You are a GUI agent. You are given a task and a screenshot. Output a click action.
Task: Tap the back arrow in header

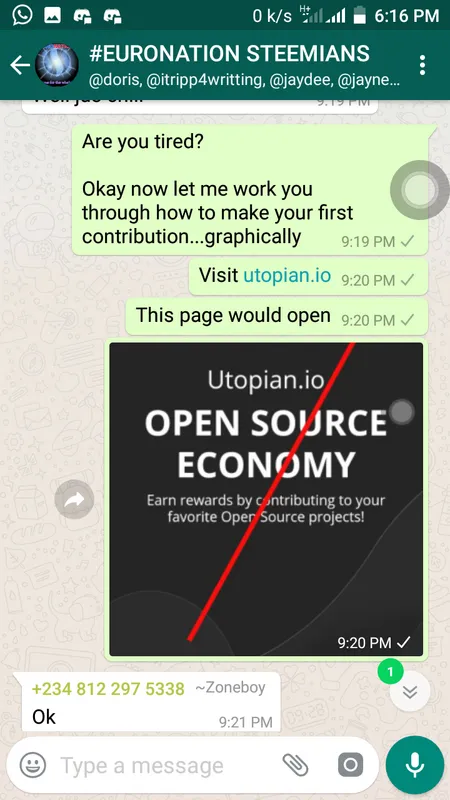(19, 65)
